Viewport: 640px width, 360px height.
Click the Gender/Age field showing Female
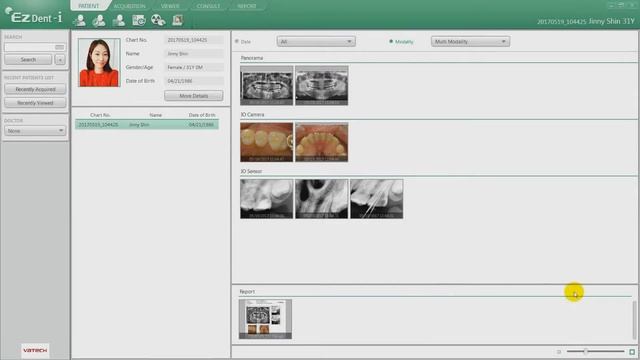194,67
